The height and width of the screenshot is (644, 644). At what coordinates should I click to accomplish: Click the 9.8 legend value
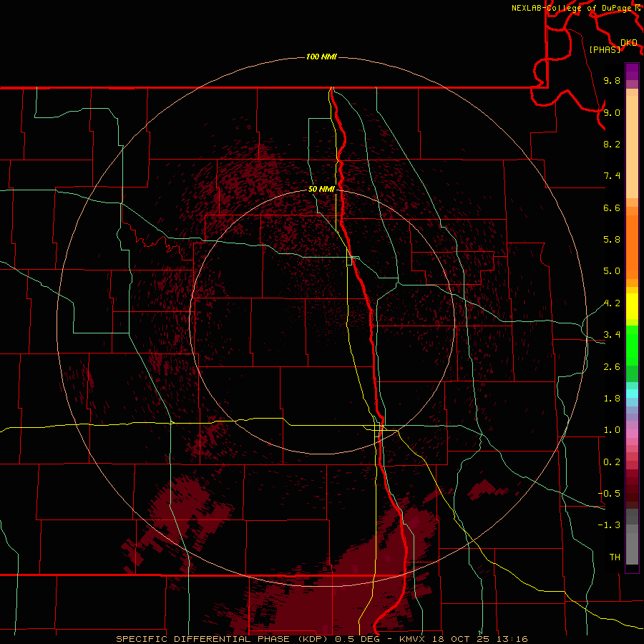[612, 80]
